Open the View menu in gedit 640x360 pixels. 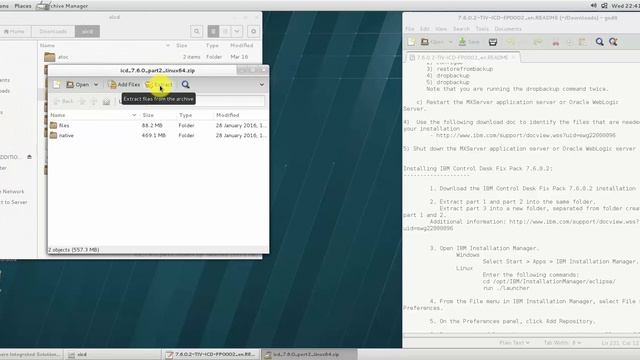441,29
